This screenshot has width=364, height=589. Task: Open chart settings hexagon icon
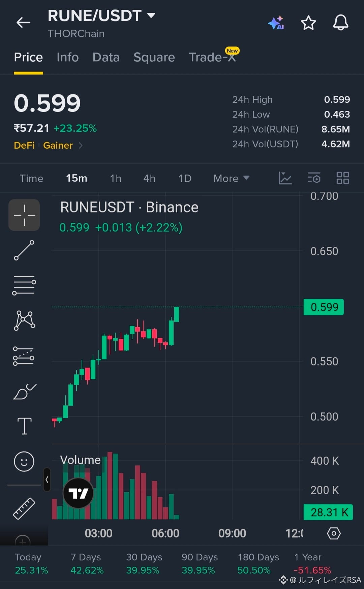click(x=334, y=533)
